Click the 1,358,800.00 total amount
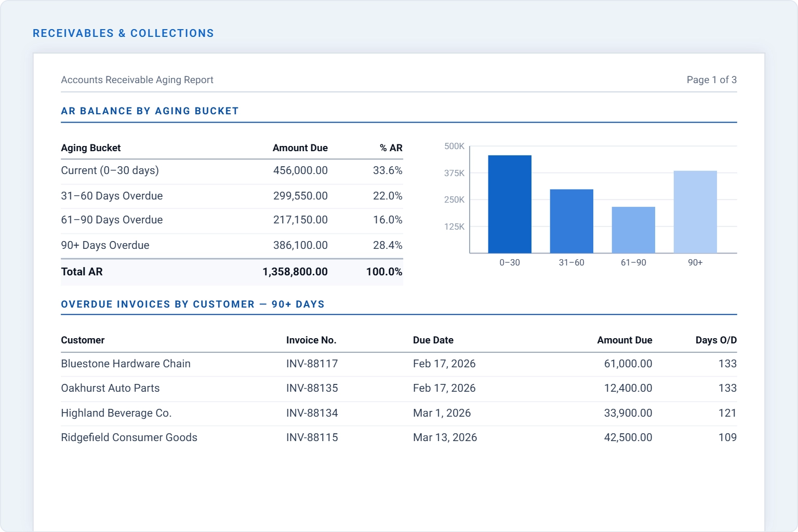This screenshot has width=798, height=532. pos(295,272)
